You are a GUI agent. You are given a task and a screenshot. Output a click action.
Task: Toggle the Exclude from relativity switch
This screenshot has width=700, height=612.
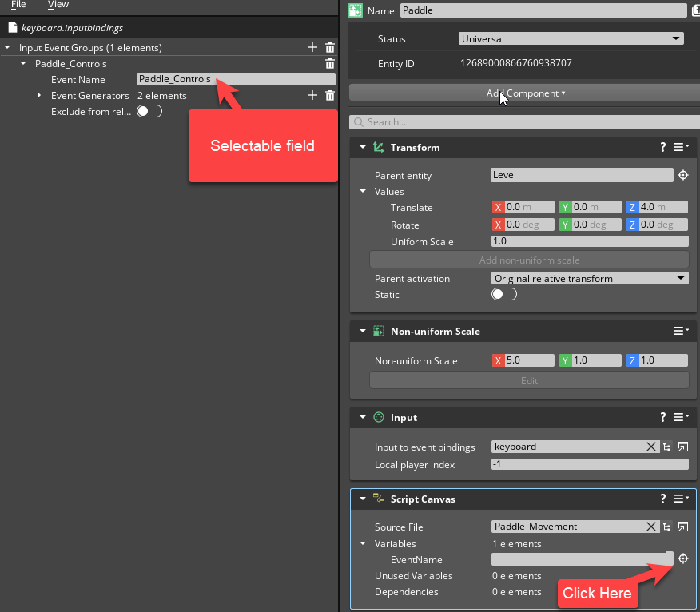pos(149,111)
